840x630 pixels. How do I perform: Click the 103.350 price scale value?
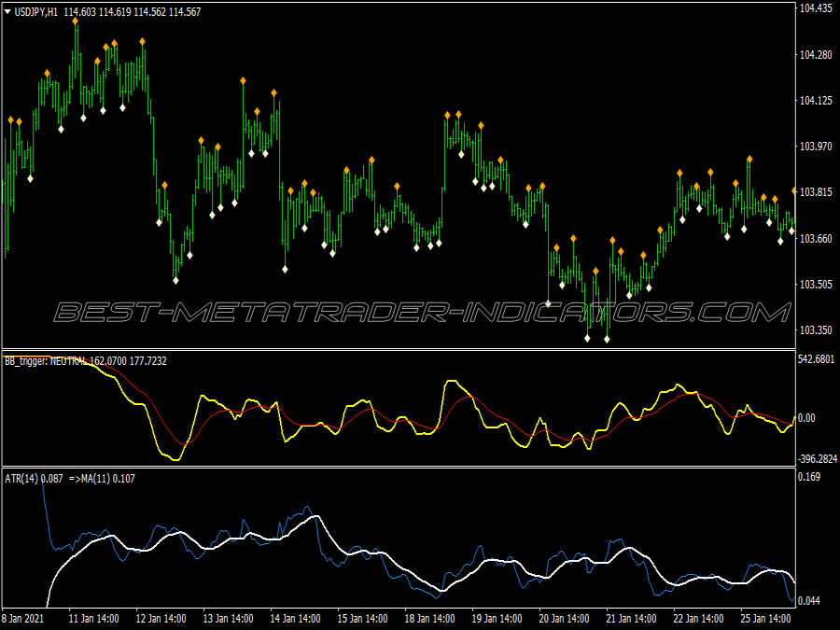click(x=816, y=330)
